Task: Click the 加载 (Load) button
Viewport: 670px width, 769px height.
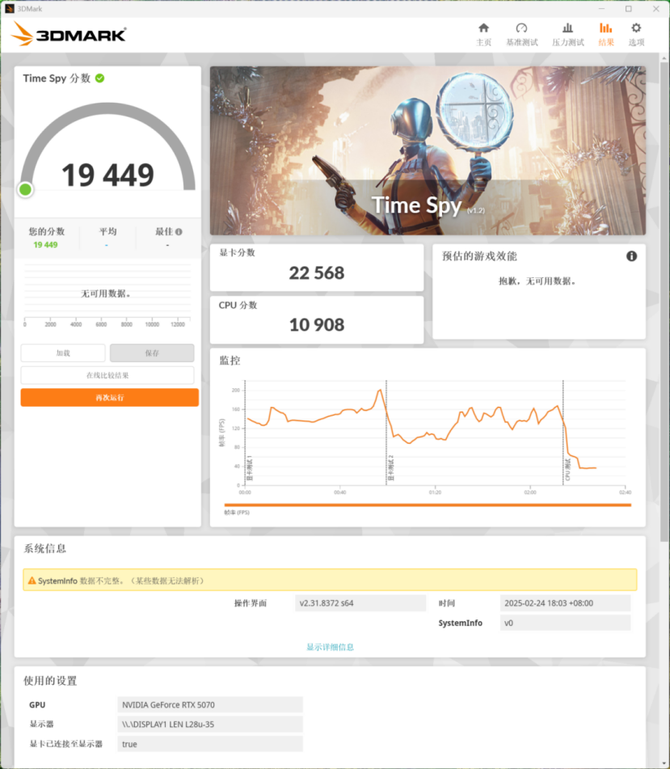Action: click(x=63, y=353)
